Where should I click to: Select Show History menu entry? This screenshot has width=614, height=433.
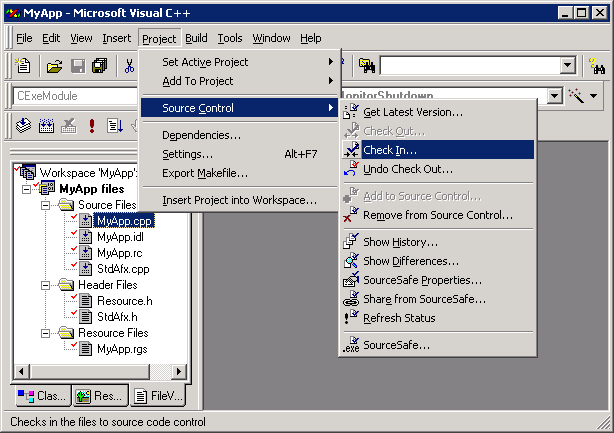pyautogui.click(x=400, y=242)
